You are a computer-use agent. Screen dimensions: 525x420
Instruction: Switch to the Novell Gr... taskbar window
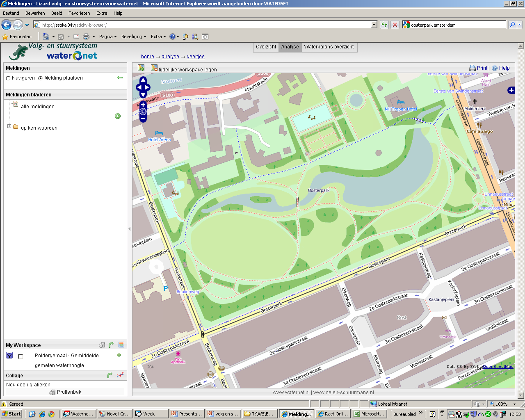pyautogui.click(x=114, y=414)
